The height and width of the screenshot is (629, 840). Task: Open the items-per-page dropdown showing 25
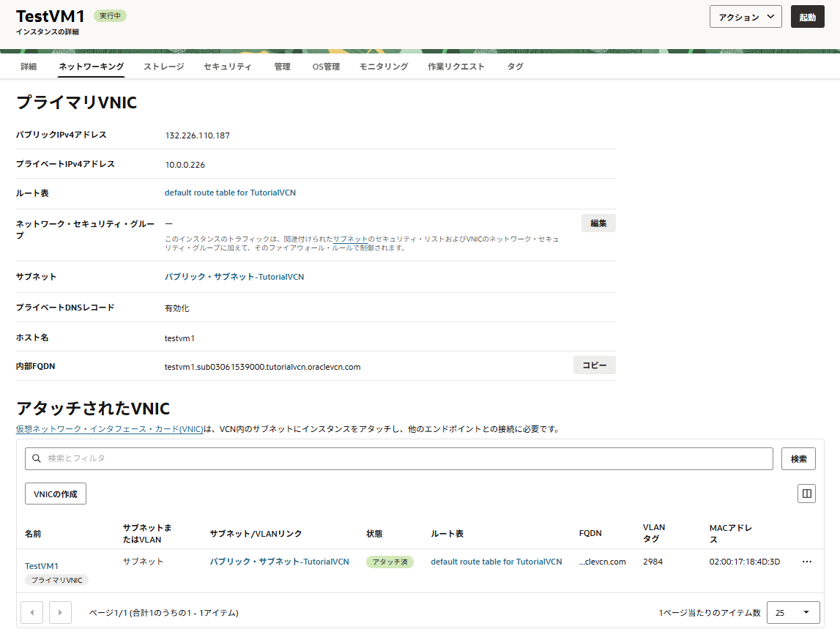point(793,612)
